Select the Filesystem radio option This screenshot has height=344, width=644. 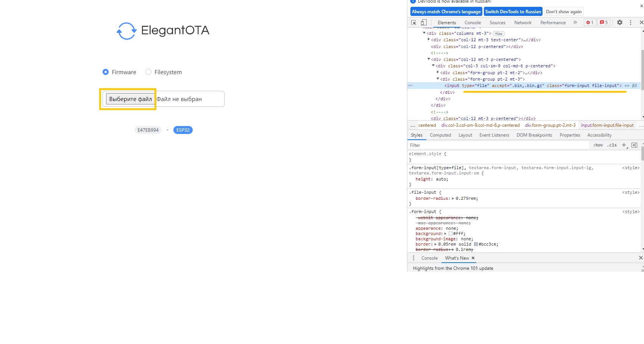pyautogui.click(x=148, y=72)
